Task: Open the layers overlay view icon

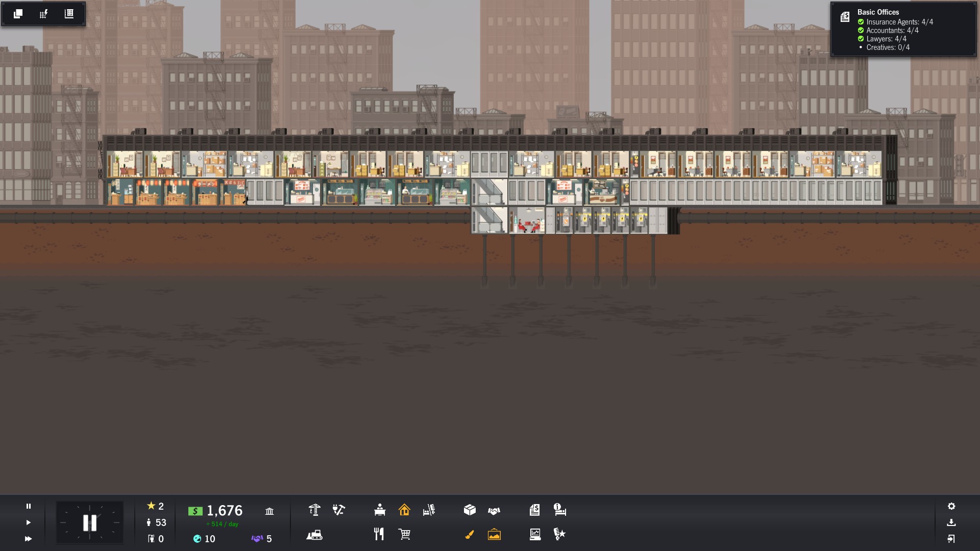Action: tap(18, 14)
